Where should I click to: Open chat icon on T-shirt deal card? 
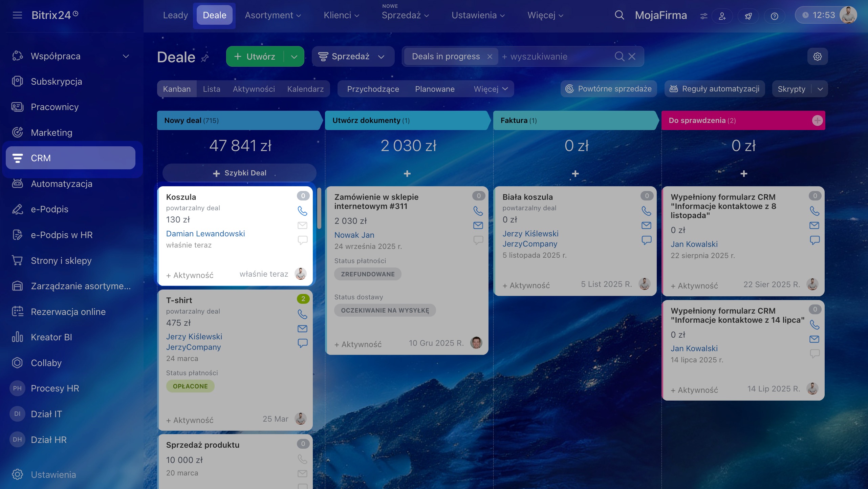302,343
